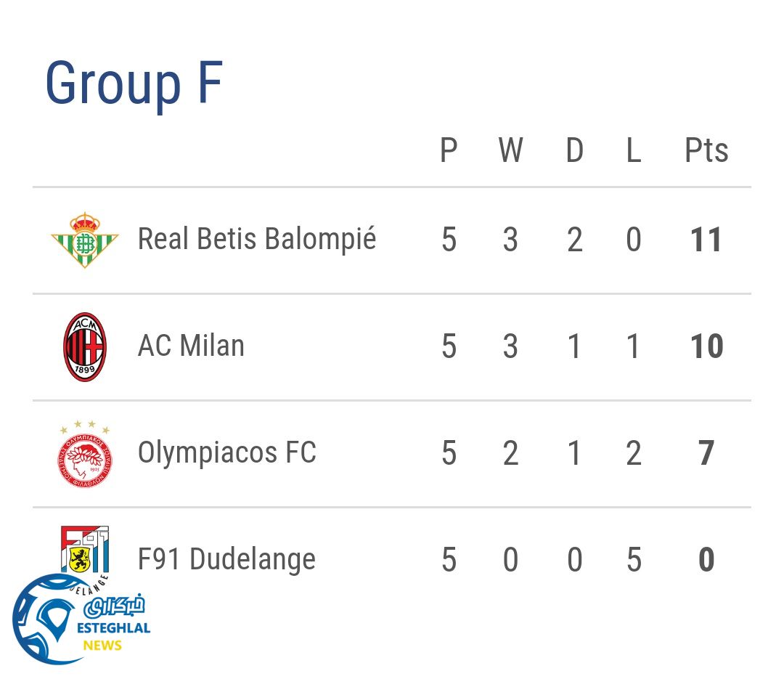The image size is (784, 687).
Task: Click F91 Dudelange's bold 0 points value
Action: (x=706, y=560)
